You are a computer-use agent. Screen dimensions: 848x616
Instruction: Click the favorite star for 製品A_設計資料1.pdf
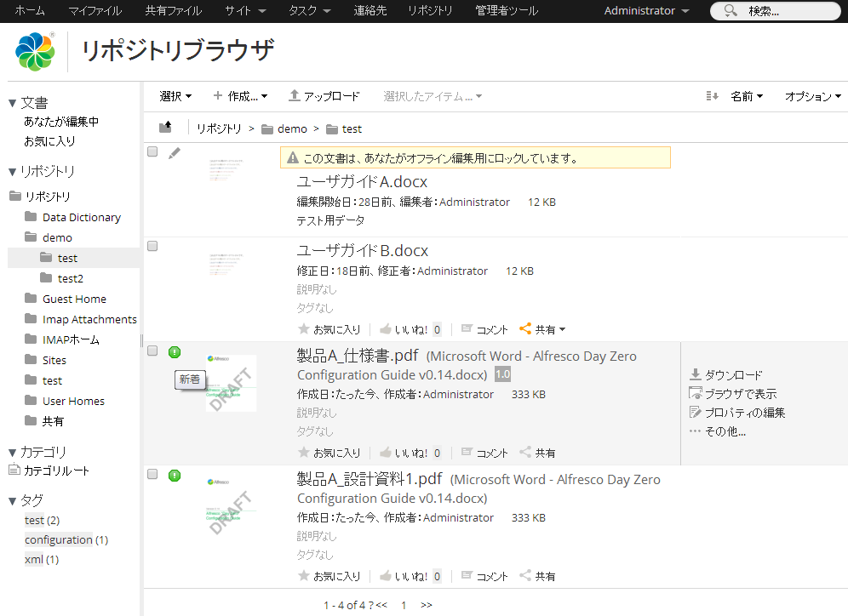304,575
